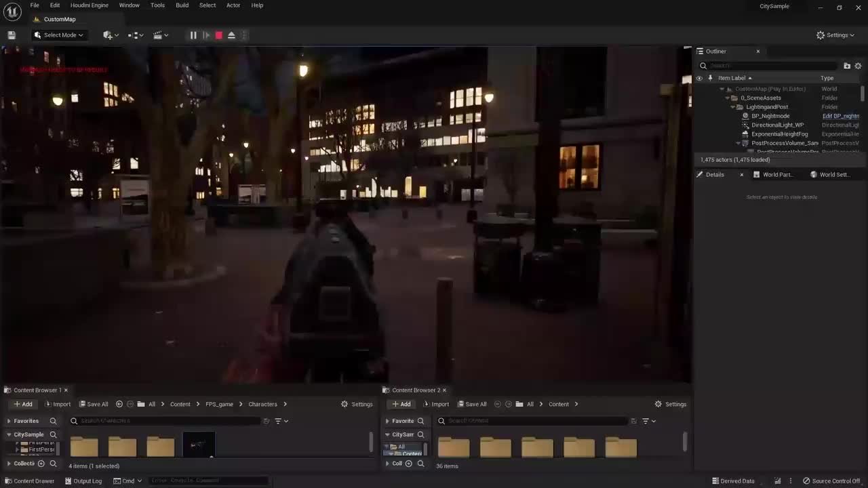868x488 pixels.
Task: Go back in Content Browser 1 history
Action: [x=119, y=405]
